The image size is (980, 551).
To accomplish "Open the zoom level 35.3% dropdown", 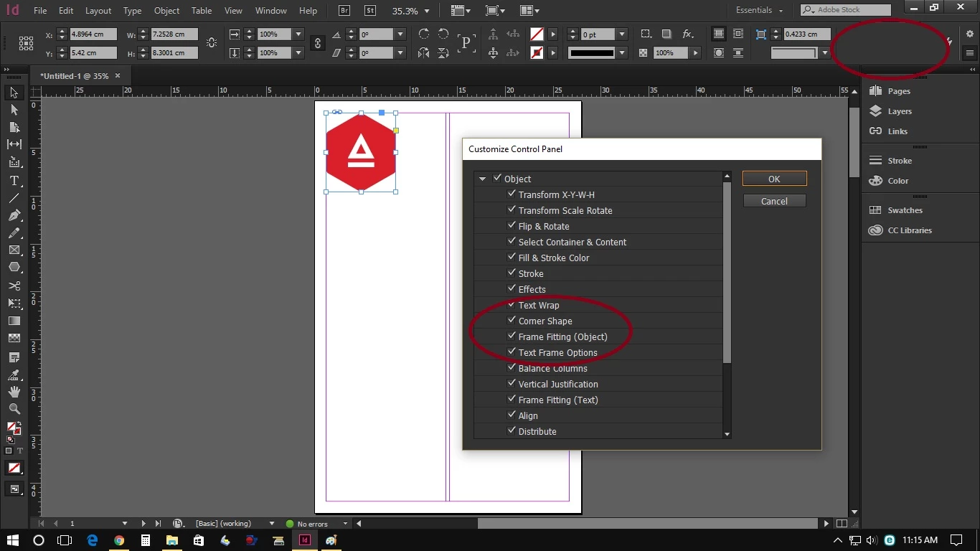I will coord(427,11).
